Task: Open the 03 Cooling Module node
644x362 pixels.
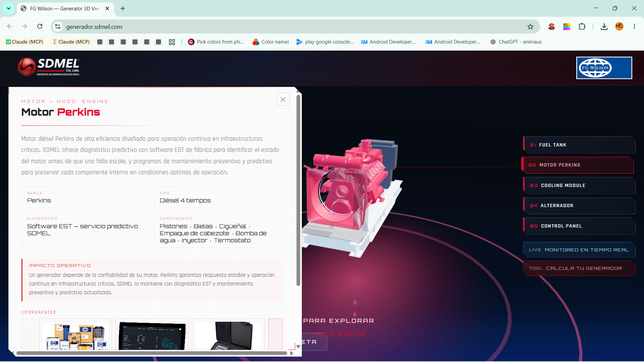Action: (x=579, y=185)
